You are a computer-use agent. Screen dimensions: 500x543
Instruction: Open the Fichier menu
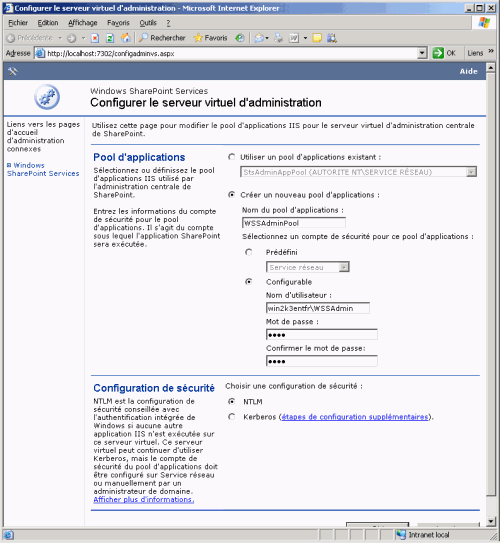pos(18,23)
